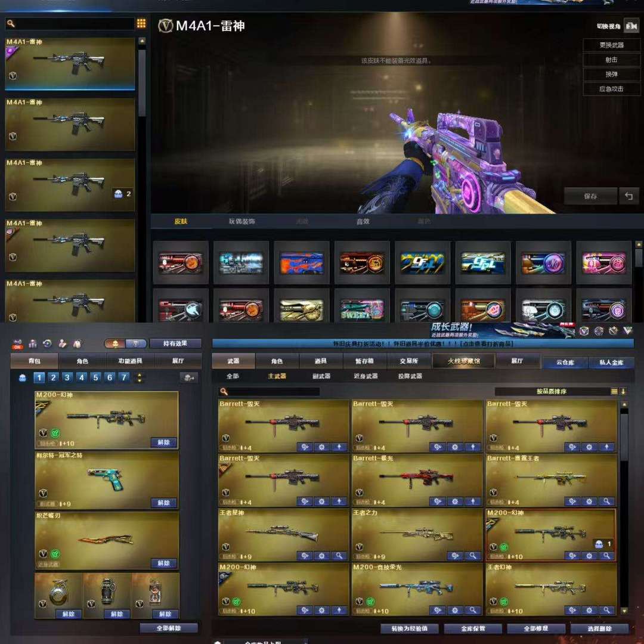Click the undo arrow next to 保存
The width and height of the screenshot is (644, 644).
click(x=629, y=196)
